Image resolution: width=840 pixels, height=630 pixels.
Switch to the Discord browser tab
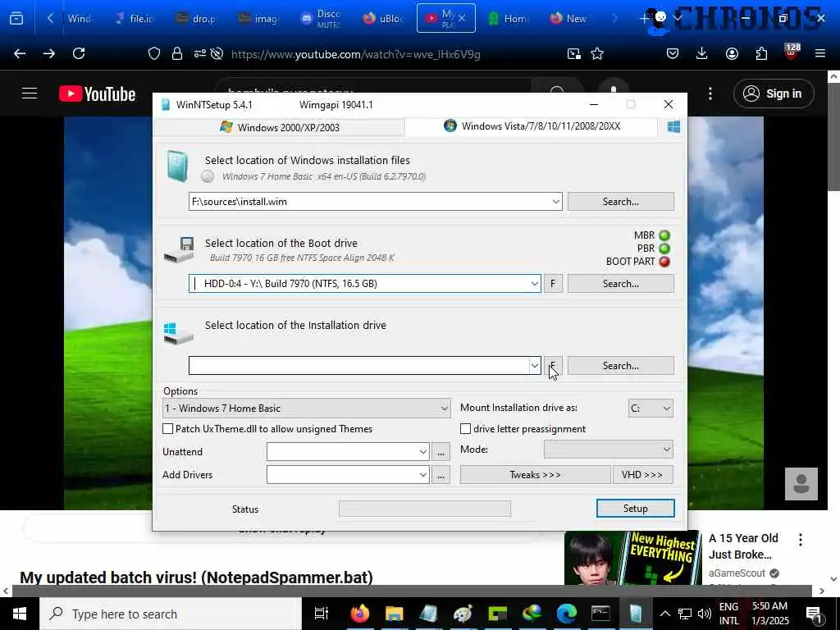[x=322, y=18]
